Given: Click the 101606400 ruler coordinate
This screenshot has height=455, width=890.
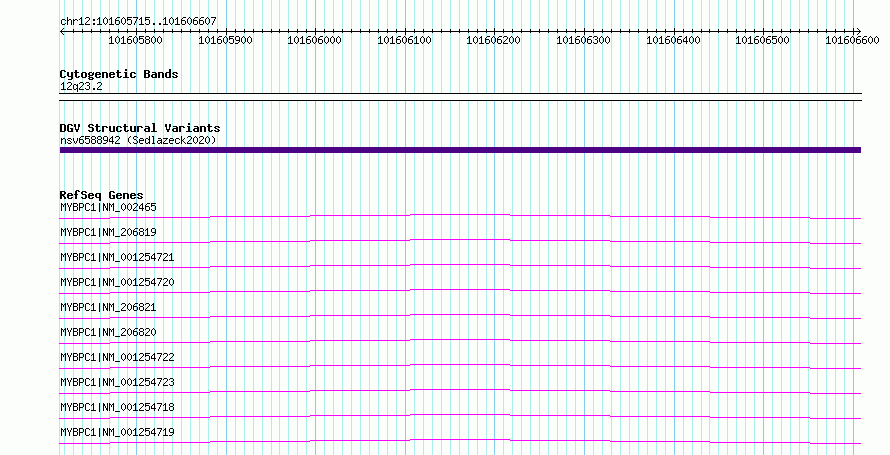Looking at the screenshot, I should [x=673, y=40].
